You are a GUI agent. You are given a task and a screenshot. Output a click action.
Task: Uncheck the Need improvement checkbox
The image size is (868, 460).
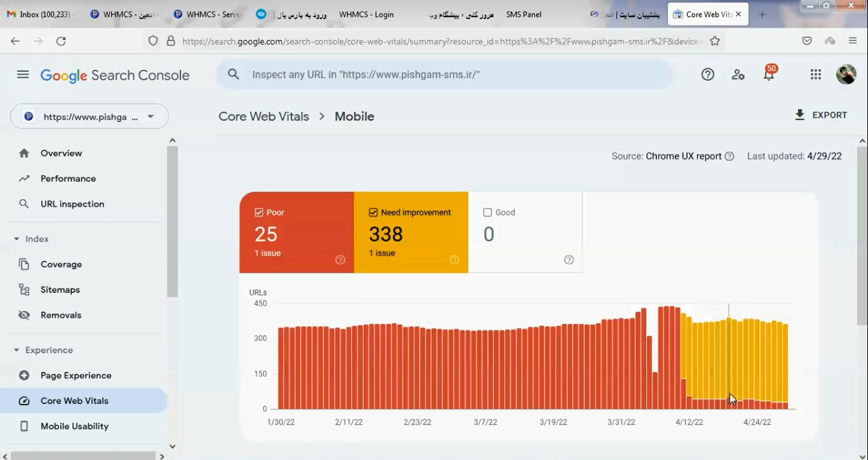[373, 212]
